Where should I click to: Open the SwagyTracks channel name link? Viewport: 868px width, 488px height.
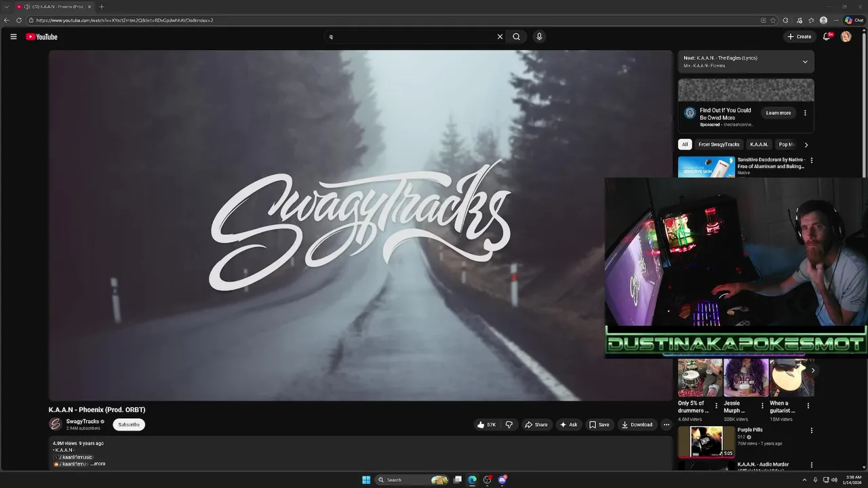[83, 422]
